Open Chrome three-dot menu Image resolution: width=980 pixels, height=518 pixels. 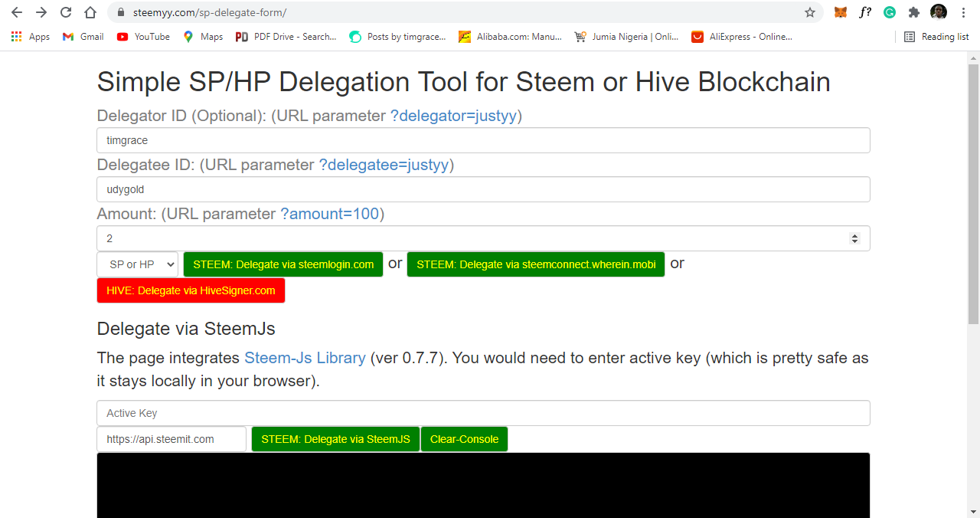963,12
